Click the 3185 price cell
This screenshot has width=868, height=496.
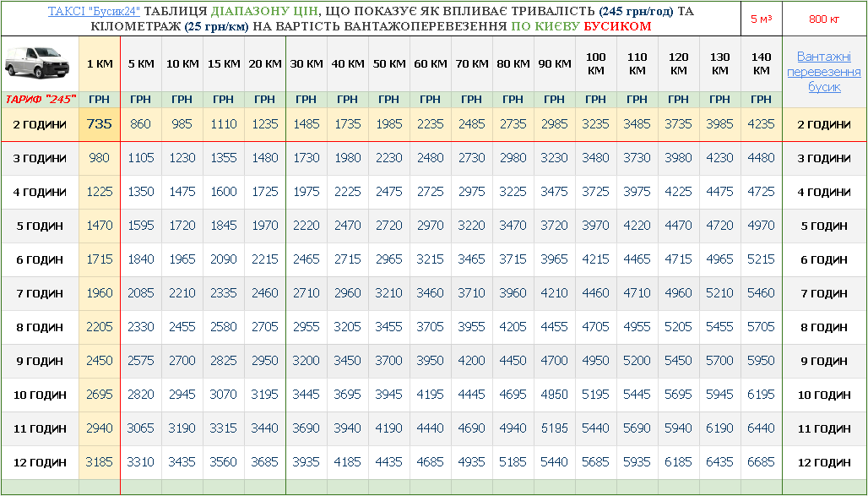tap(100, 462)
